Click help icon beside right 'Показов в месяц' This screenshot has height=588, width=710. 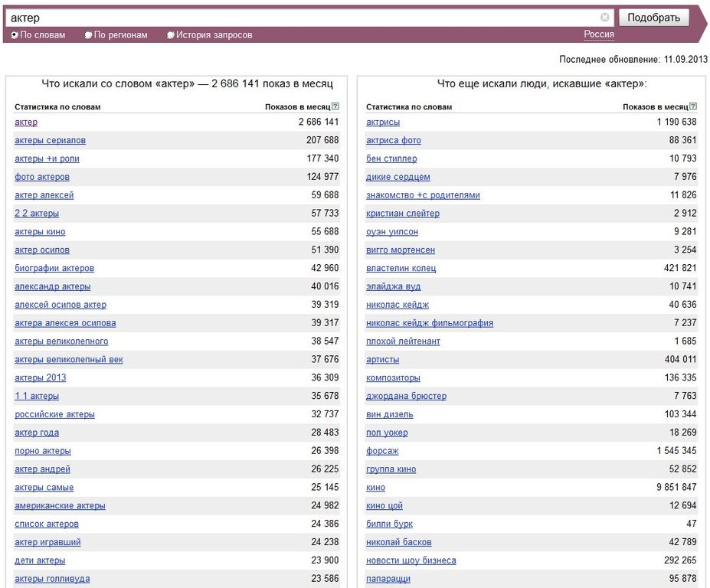693,106
